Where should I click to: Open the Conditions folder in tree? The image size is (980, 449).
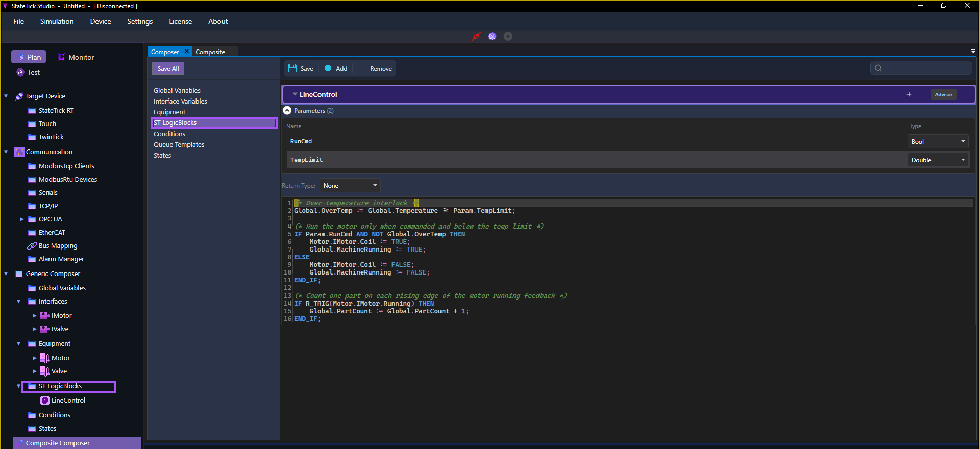point(49,415)
